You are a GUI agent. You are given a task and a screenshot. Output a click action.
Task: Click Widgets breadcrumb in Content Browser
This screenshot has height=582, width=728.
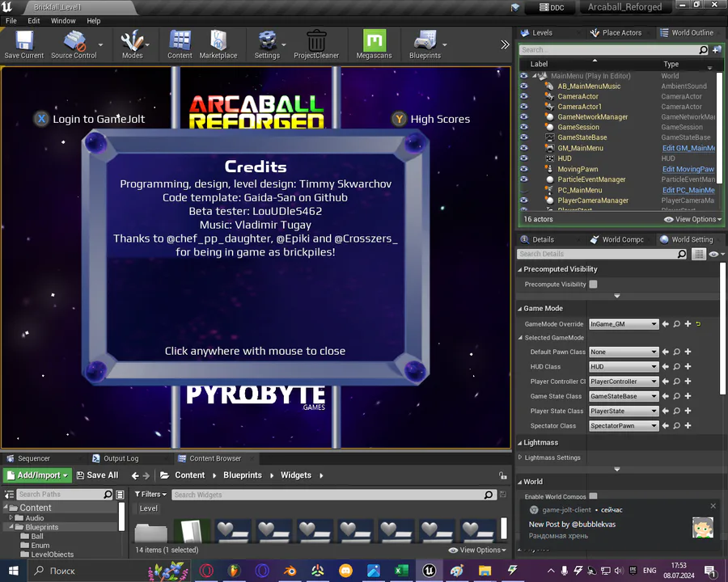pyautogui.click(x=296, y=475)
